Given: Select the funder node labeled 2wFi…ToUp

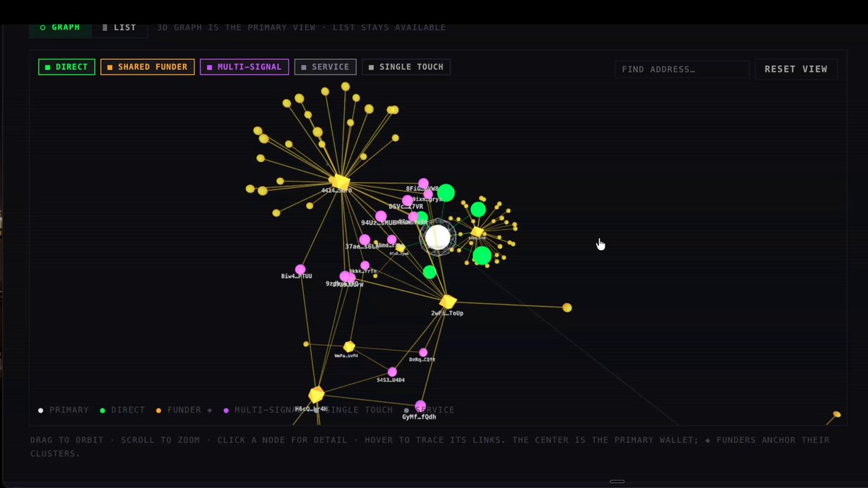Looking at the screenshot, I should point(448,301).
